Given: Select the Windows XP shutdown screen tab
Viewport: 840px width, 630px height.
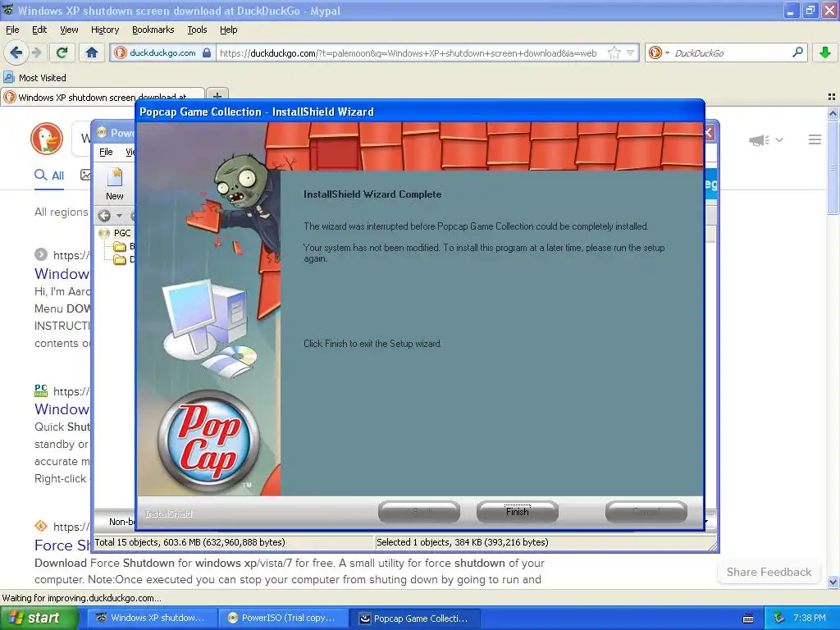Looking at the screenshot, I should (x=102, y=97).
